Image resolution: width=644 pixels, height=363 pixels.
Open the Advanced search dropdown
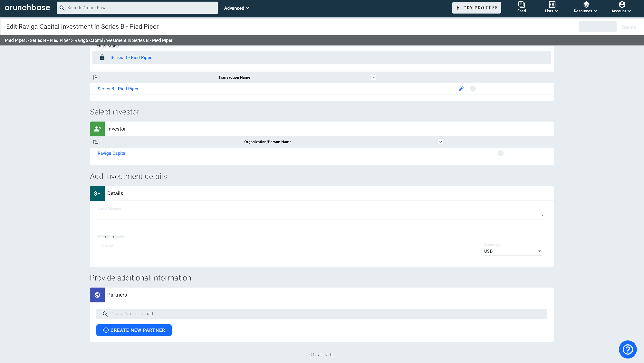point(236,8)
